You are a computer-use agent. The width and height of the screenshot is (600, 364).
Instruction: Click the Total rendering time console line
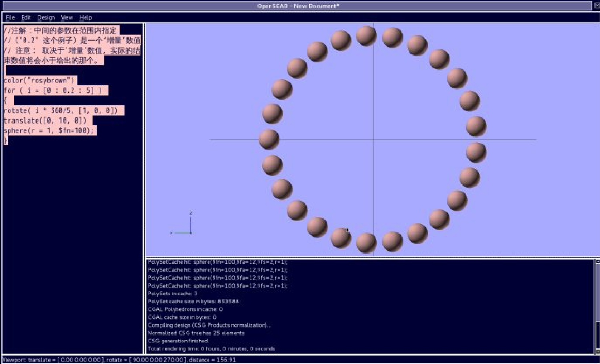point(211,349)
